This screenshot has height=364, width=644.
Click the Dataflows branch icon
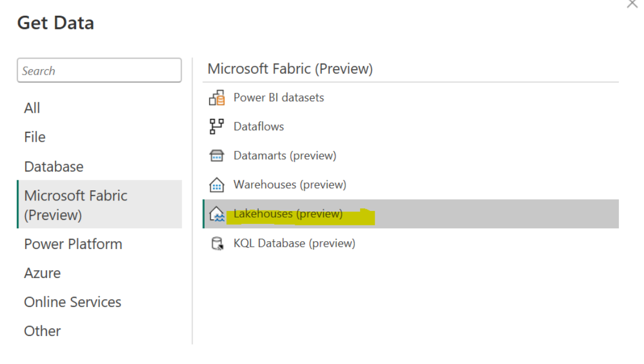click(216, 126)
